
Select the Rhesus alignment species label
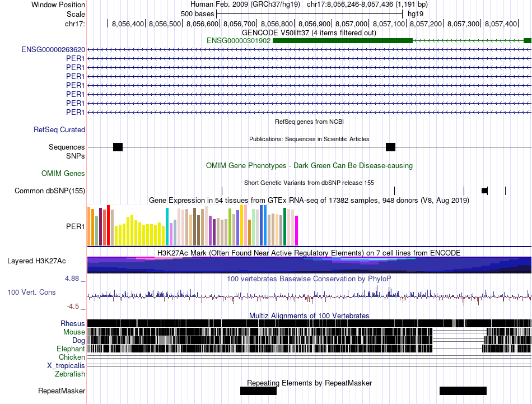pos(73,323)
